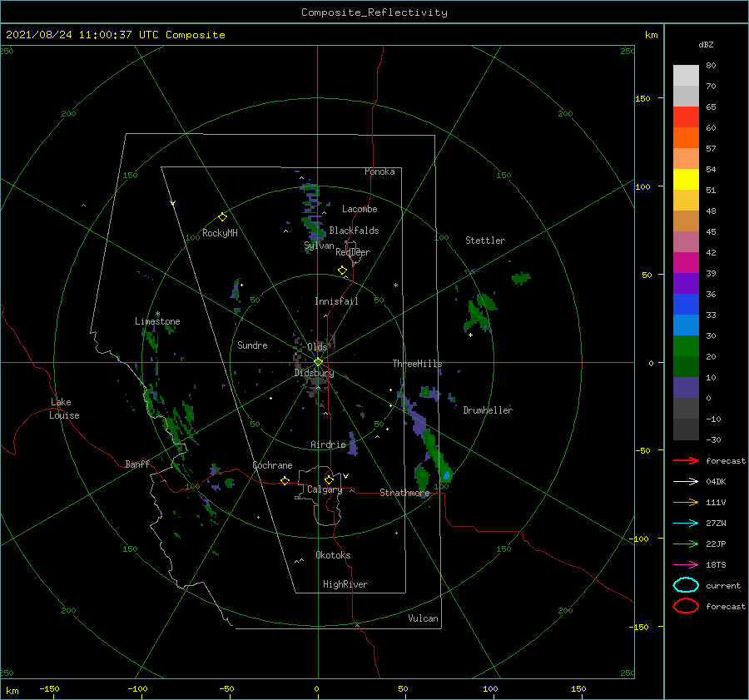
Task: Select the purple 36-39 dBZ swatch
Action: tap(686, 284)
